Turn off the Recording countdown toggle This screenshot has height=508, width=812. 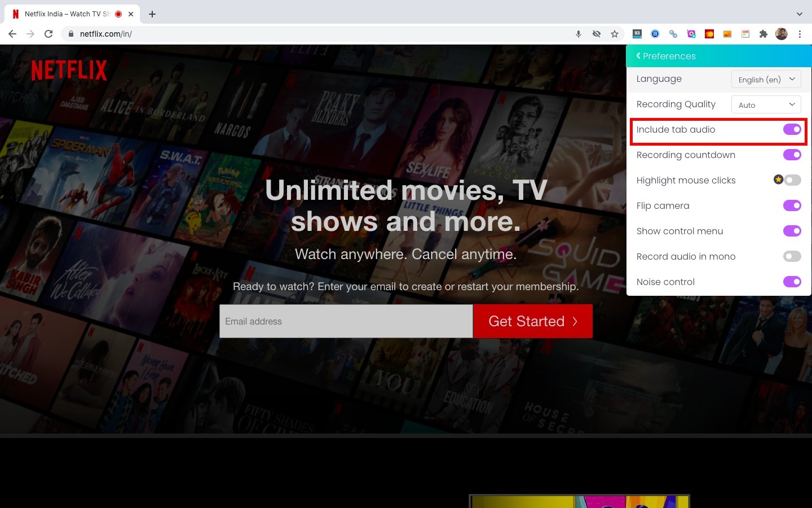click(x=792, y=155)
